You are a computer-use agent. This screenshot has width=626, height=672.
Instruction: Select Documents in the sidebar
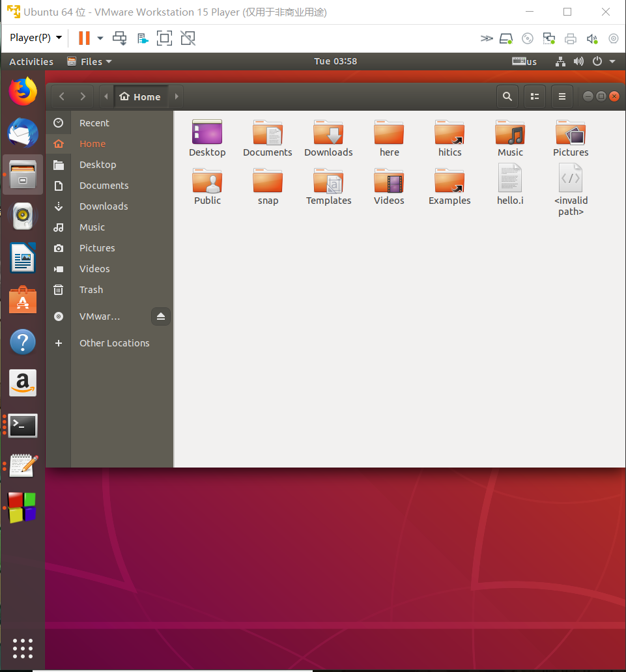coord(109,186)
